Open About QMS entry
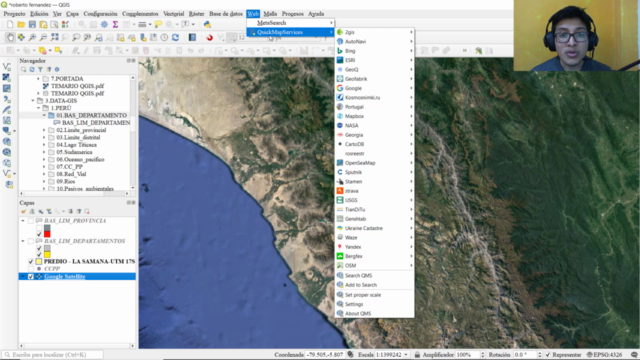This screenshot has height=360, width=640. (x=374, y=313)
